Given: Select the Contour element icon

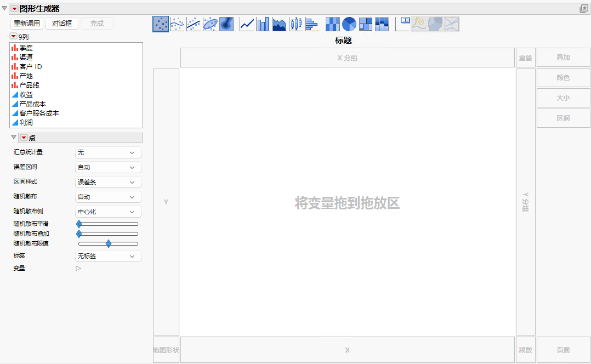Looking at the screenshot, I should [226, 24].
